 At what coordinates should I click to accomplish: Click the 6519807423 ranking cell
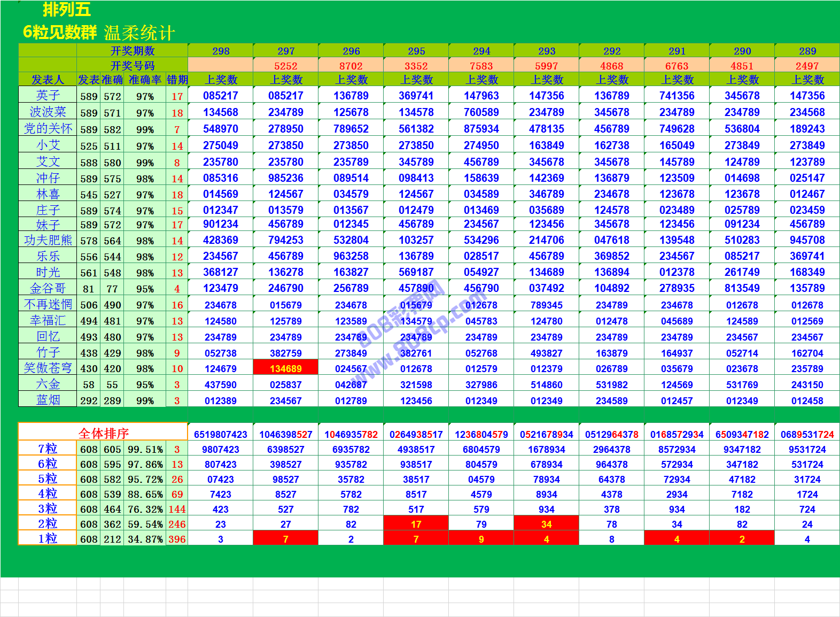220,434
